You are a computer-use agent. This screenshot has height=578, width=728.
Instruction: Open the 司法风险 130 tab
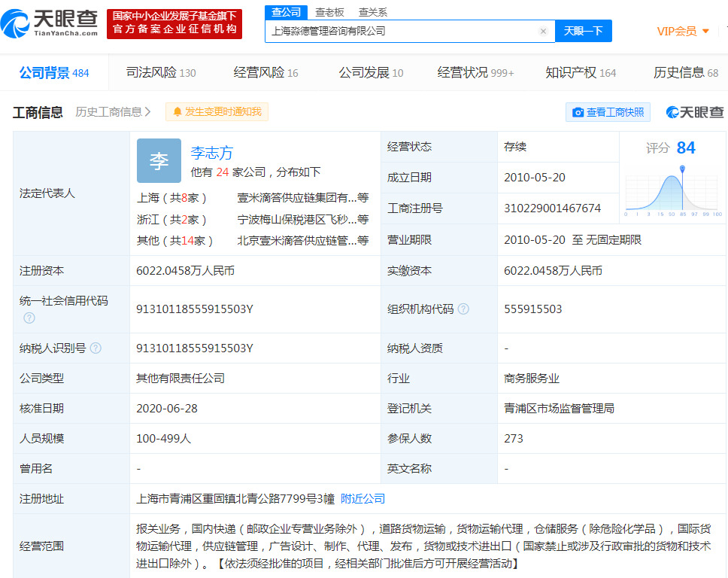[x=161, y=72]
